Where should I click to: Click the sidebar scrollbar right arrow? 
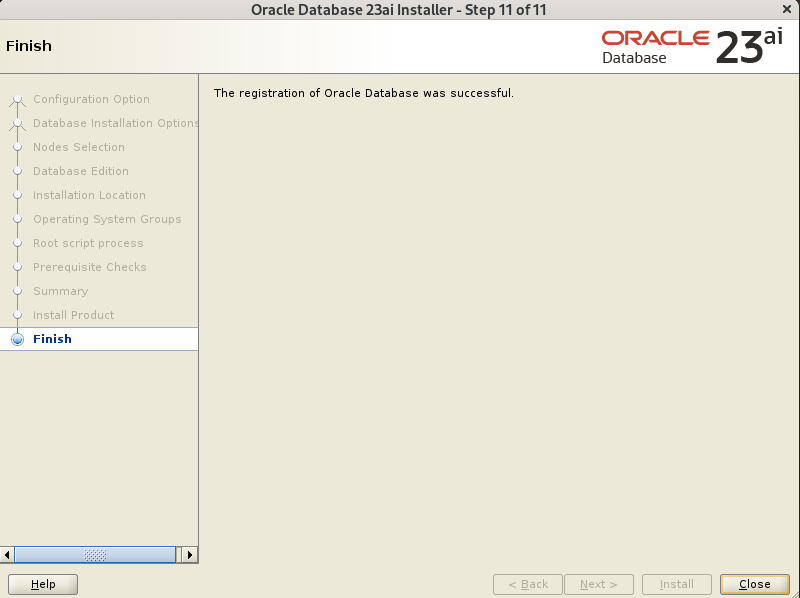tap(190, 555)
